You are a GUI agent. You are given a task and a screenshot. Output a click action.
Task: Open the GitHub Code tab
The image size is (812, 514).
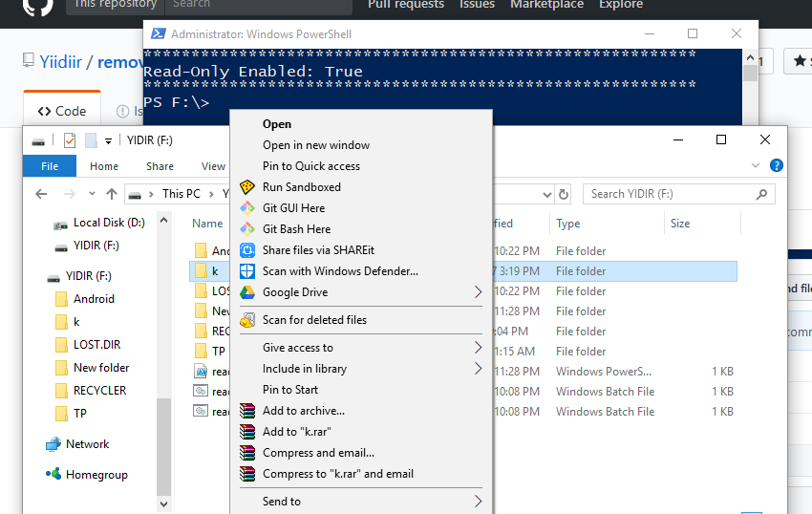point(62,111)
